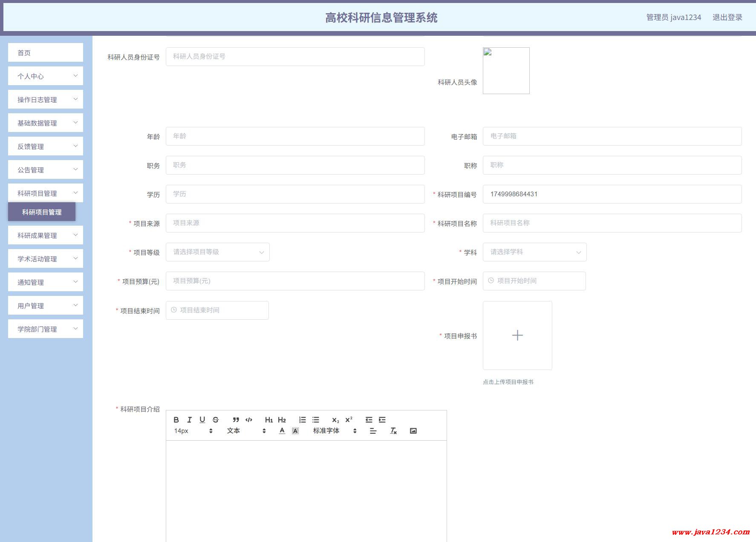Go to 首页 in the sidebar
Screen dimensions: 756x542
46,53
